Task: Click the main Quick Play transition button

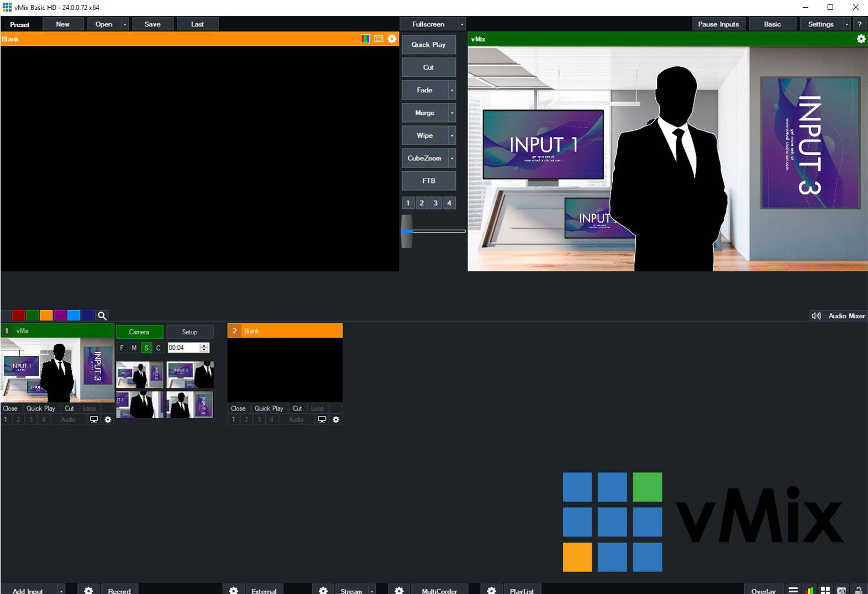Action: click(428, 45)
